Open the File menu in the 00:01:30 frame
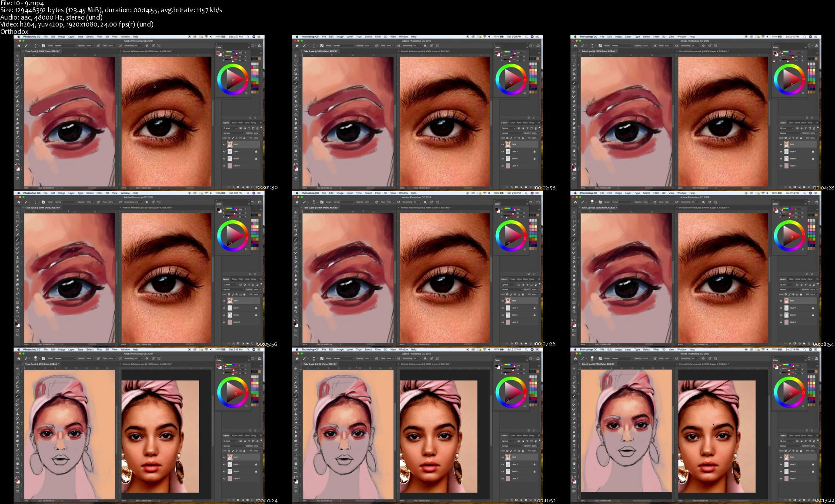The image size is (835, 504). coord(46,36)
